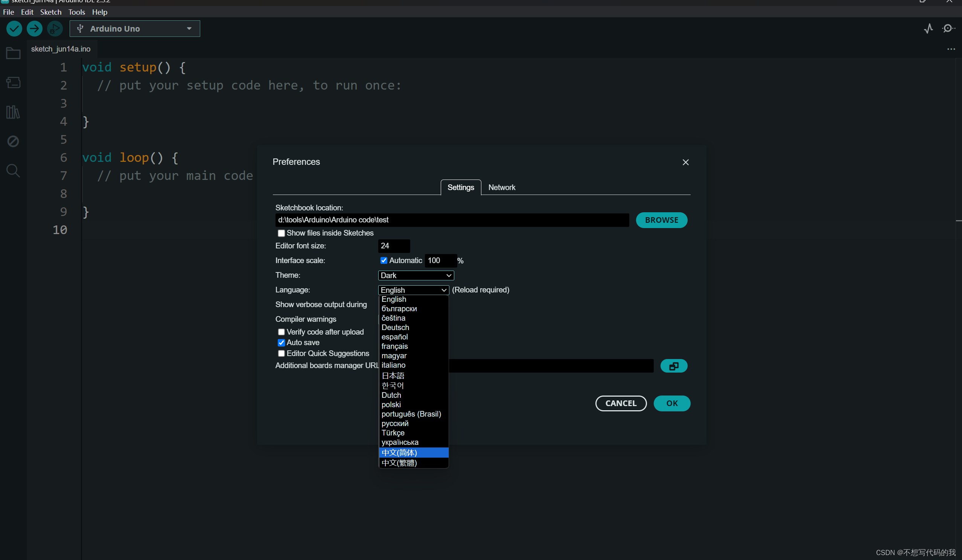This screenshot has height=560, width=962.
Task: Enable Editor Quick Suggestions checkbox
Action: point(282,353)
